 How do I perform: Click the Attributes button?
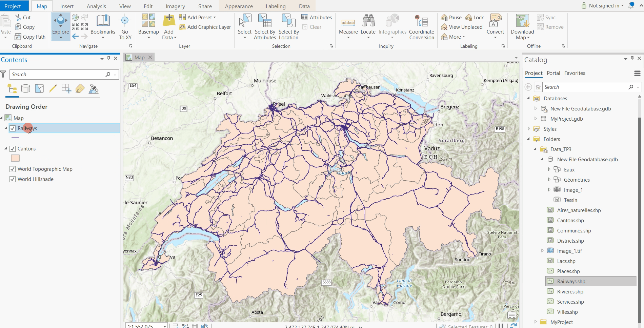tap(317, 17)
